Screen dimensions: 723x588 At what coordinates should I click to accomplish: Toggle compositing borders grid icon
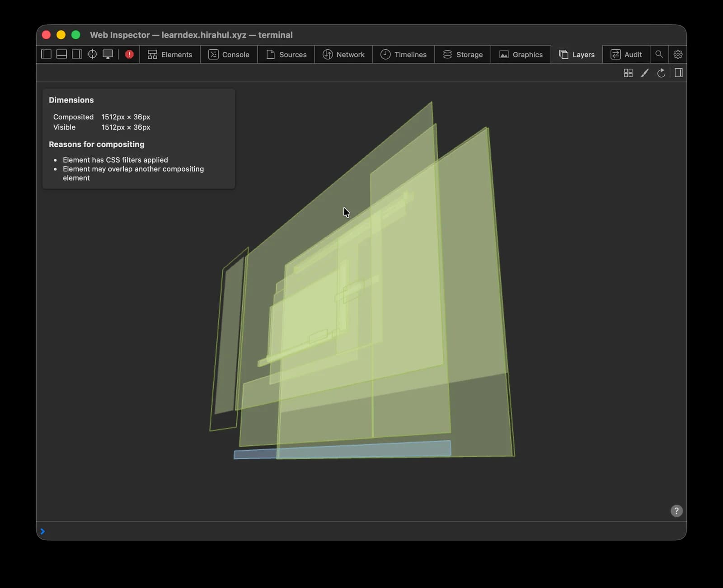[628, 73]
